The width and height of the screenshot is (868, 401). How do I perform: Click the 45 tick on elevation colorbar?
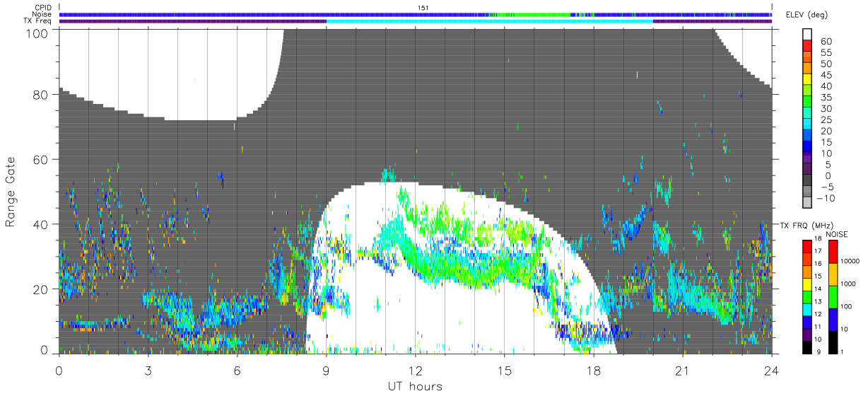(x=826, y=75)
